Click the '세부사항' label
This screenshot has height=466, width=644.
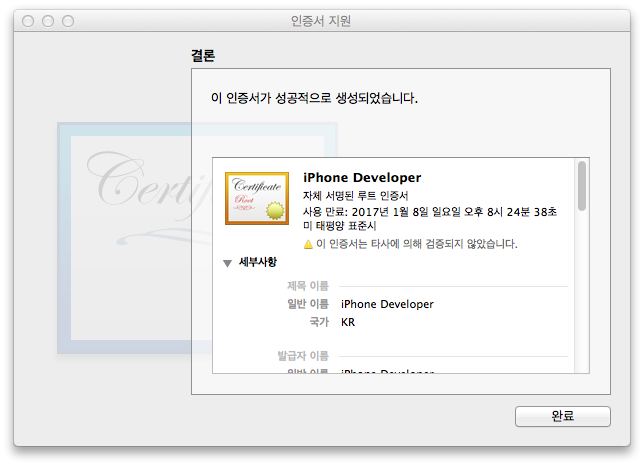point(258,262)
